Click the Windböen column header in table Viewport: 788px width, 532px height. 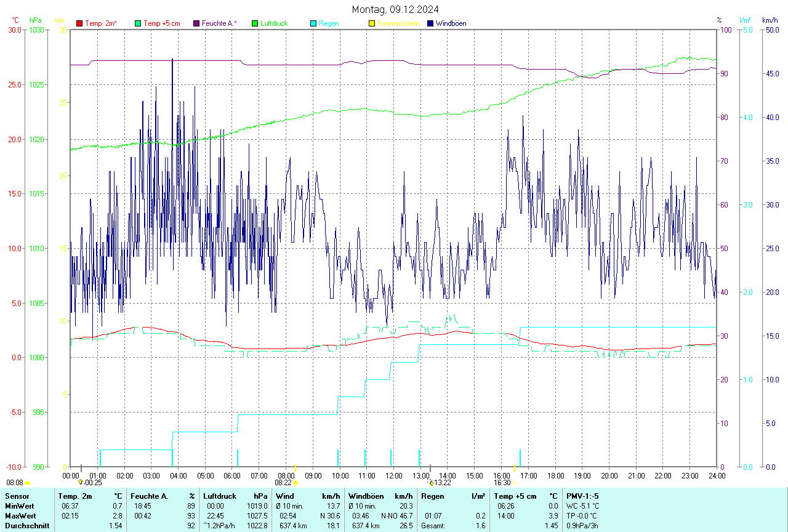[366, 496]
